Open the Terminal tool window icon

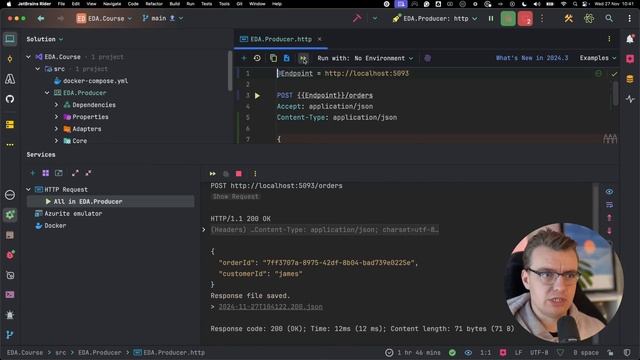[x=10, y=295]
